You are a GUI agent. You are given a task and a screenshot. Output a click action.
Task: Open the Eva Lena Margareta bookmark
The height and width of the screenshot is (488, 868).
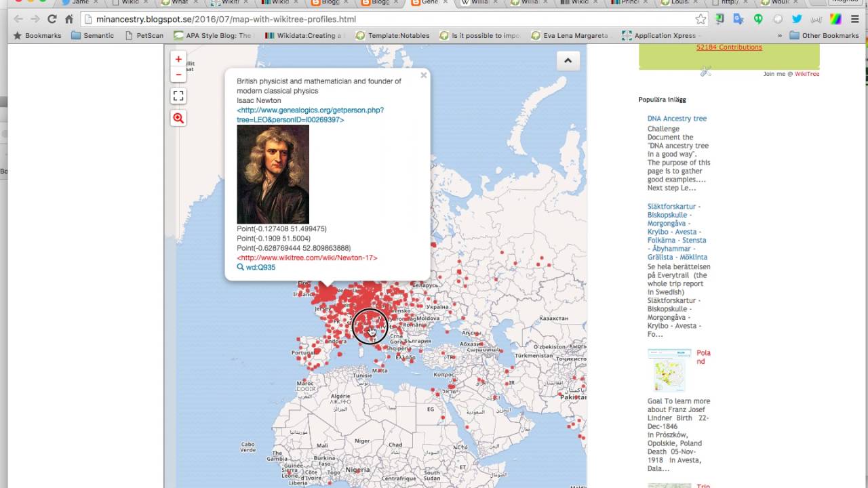570,35
